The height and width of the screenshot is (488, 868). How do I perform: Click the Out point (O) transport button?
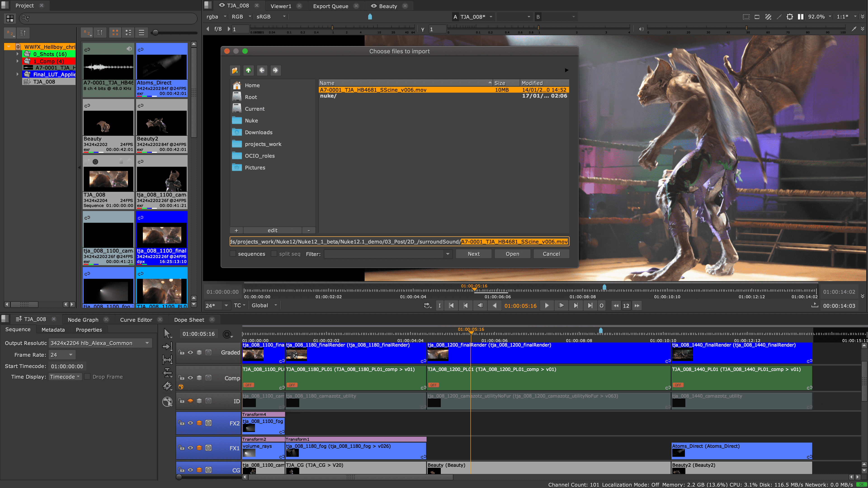pyautogui.click(x=601, y=305)
